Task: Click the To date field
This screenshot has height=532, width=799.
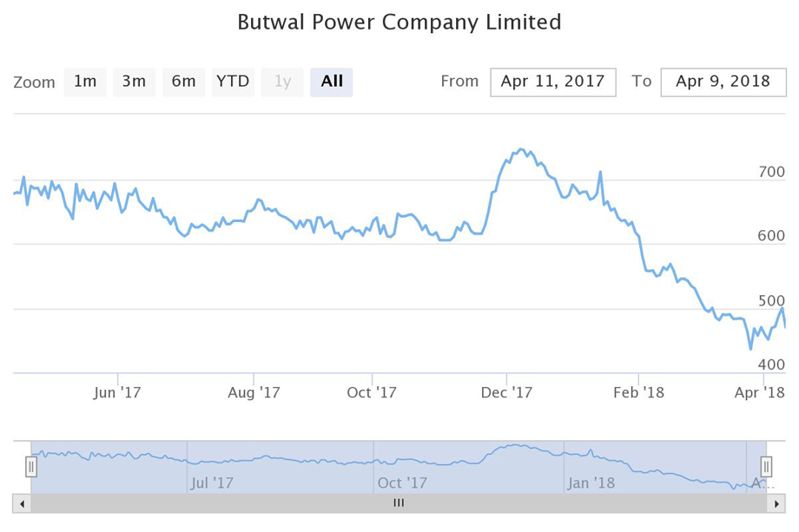Action: 723,82
